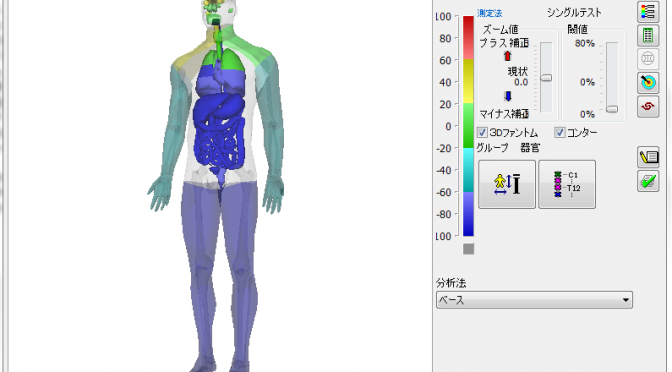Click the C1-T12 spine organ button
This screenshot has width=672, height=372.
(x=567, y=184)
